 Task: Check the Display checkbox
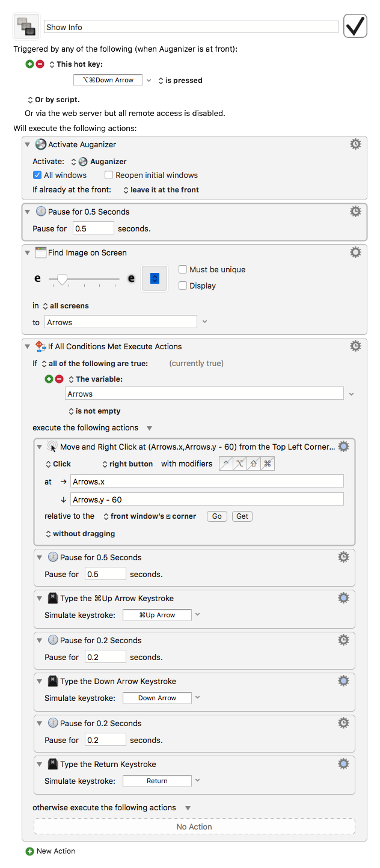183,286
